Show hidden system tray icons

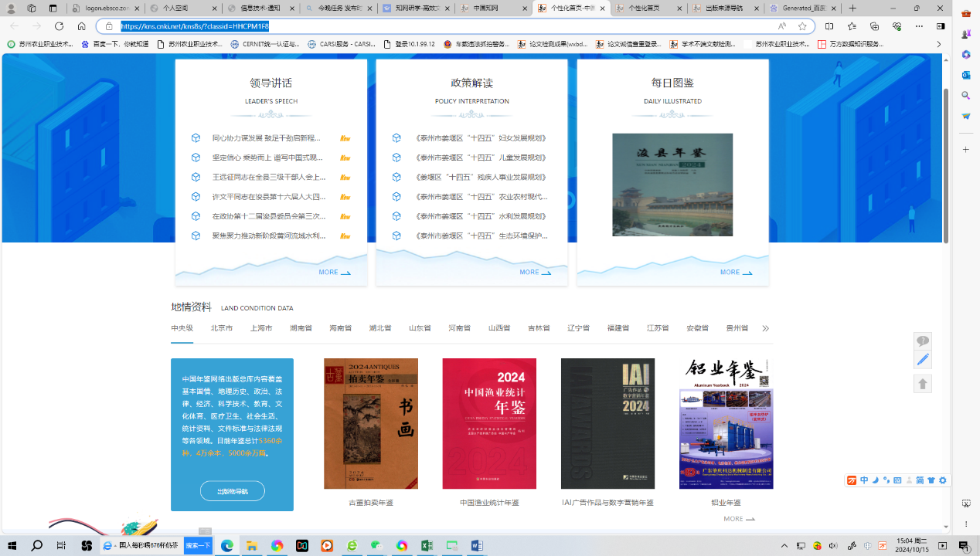coord(784,546)
